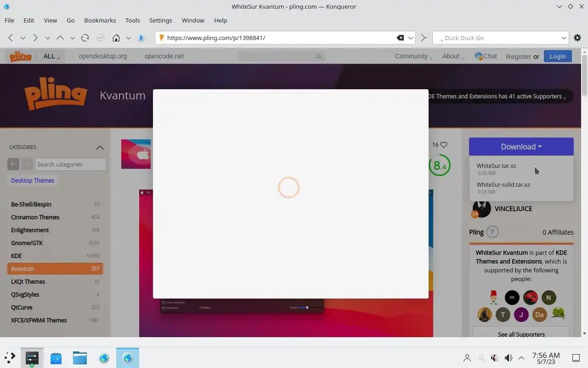Viewport: 588px width, 368px height.
Task: Click in the Search categories field
Action: 71,164
